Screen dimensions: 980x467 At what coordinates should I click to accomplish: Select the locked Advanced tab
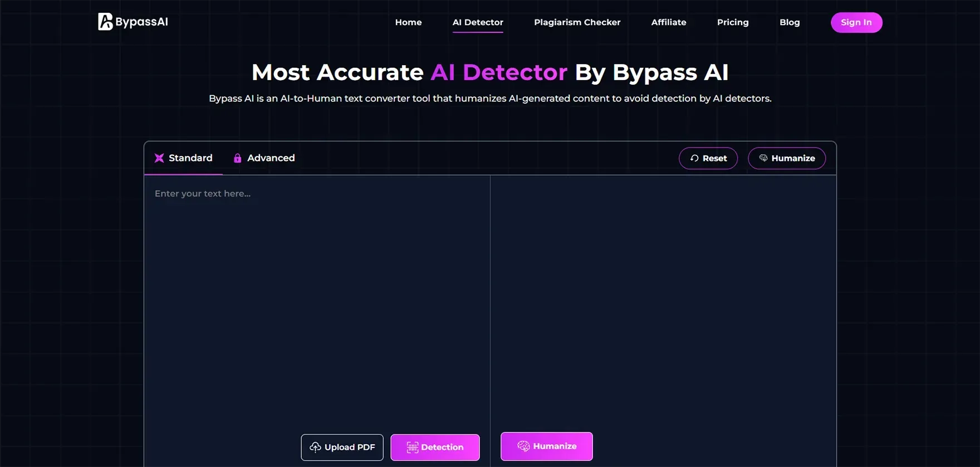[x=264, y=158]
